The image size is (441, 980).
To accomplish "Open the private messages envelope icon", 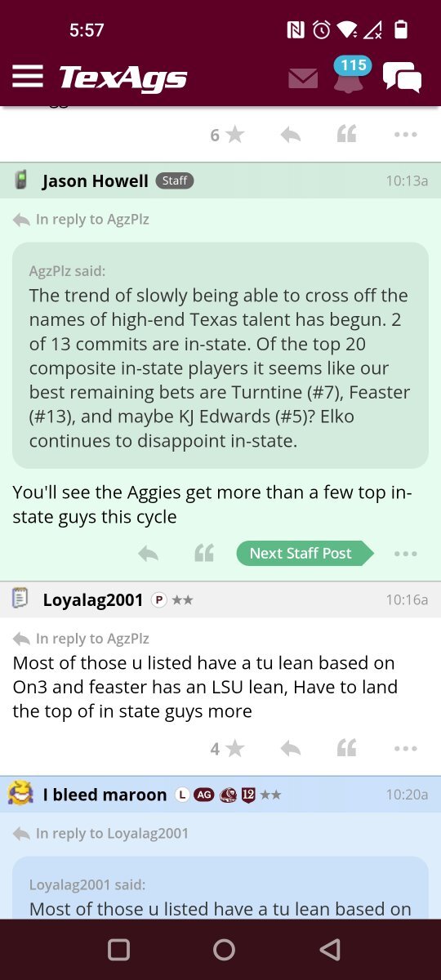I will (303, 78).
